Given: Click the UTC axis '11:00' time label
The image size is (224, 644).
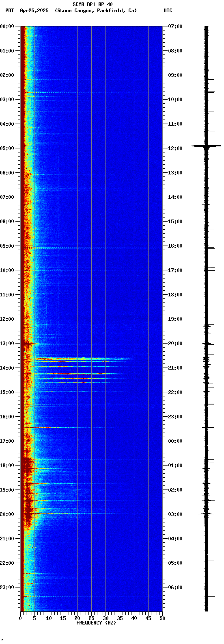Looking at the screenshot, I should 175,124.
